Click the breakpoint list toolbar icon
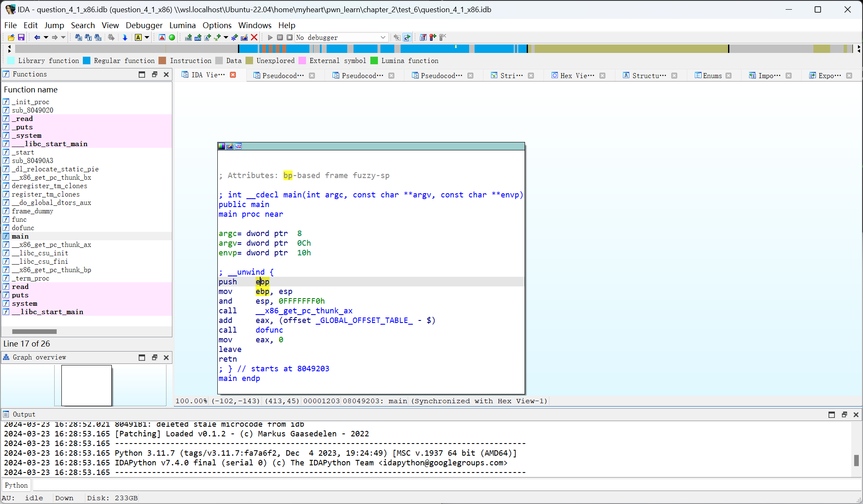The image size is (863, 504). click(423, 37)
